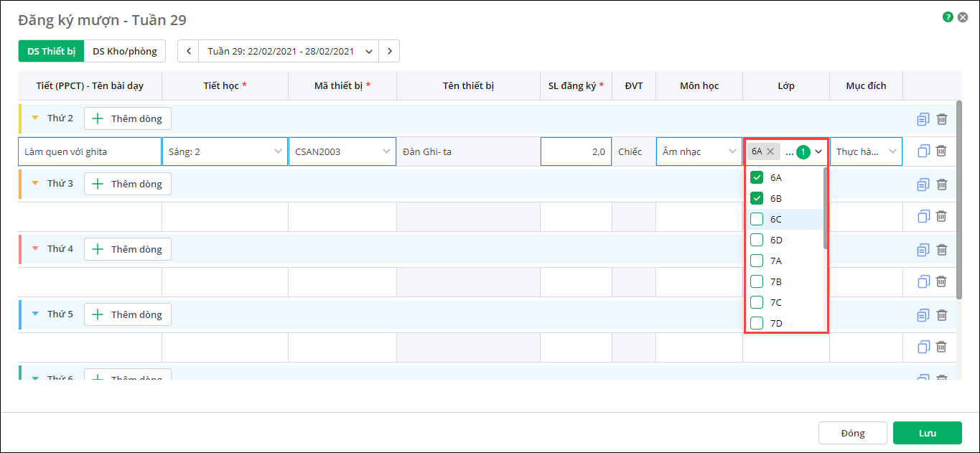Delete the Làm quen với ghita row
Screen dimensions: 980x453
941,151
